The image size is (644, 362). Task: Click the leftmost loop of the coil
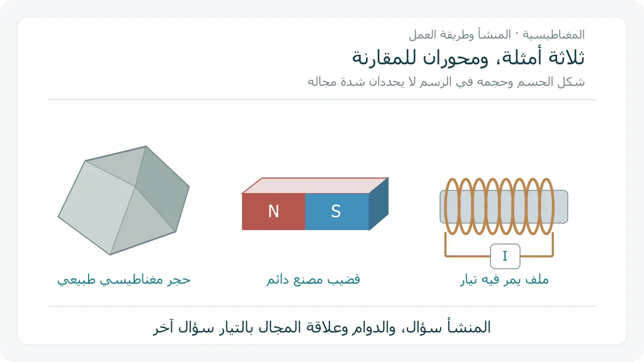452,206
